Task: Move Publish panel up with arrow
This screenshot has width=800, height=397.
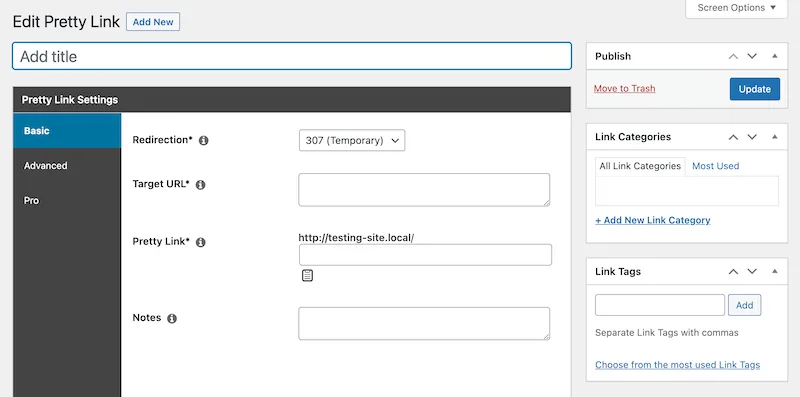Action: [733, 56]
